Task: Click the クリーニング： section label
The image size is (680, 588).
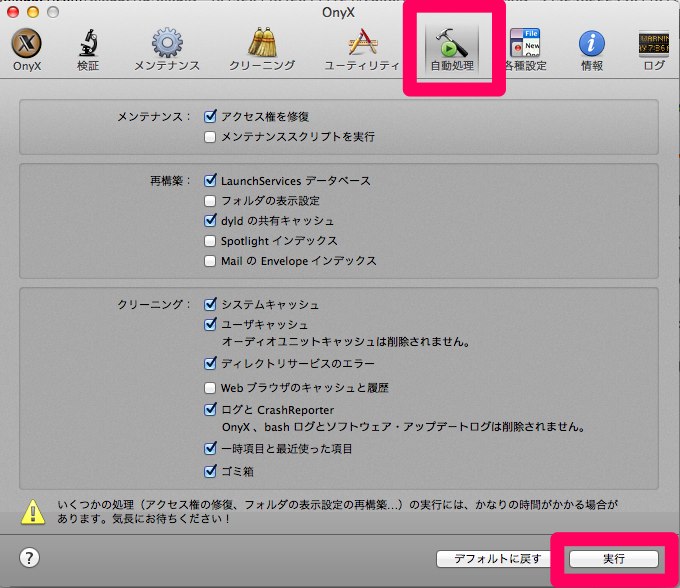Action: click(154, 304)
